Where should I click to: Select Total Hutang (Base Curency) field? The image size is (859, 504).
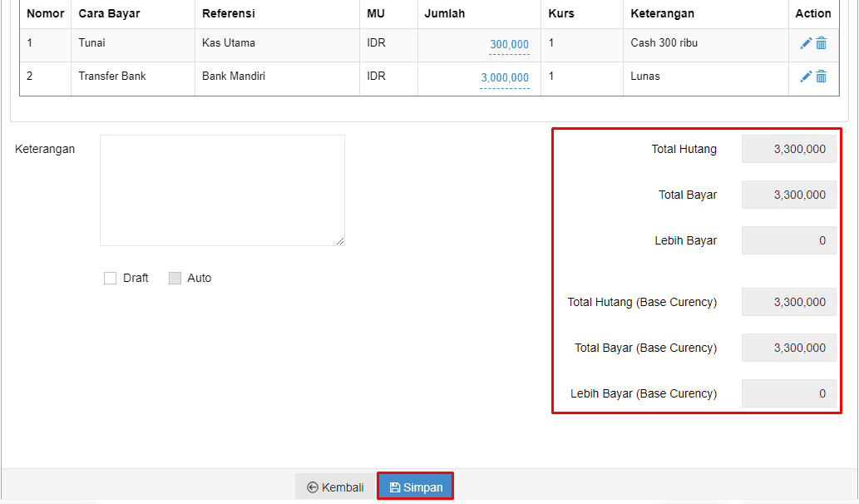click(x=789, y=302)
